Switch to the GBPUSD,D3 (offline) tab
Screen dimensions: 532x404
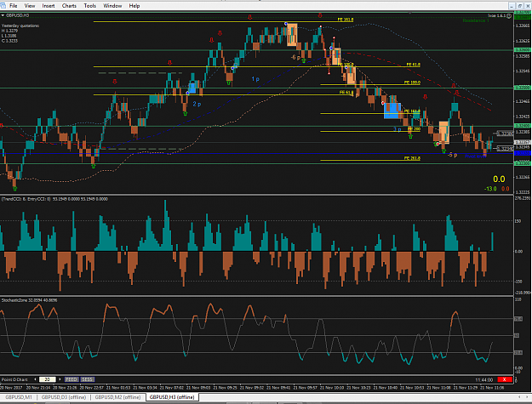(x=64, y=397)
